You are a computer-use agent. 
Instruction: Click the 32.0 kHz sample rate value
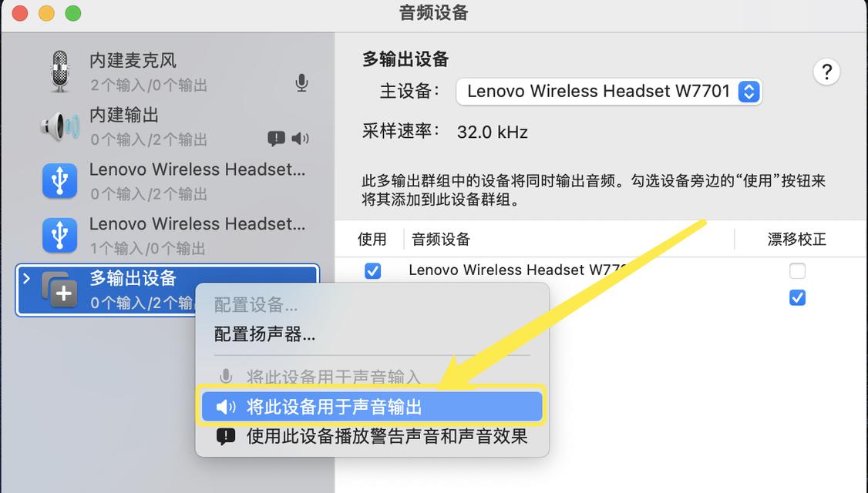(492, 132)
